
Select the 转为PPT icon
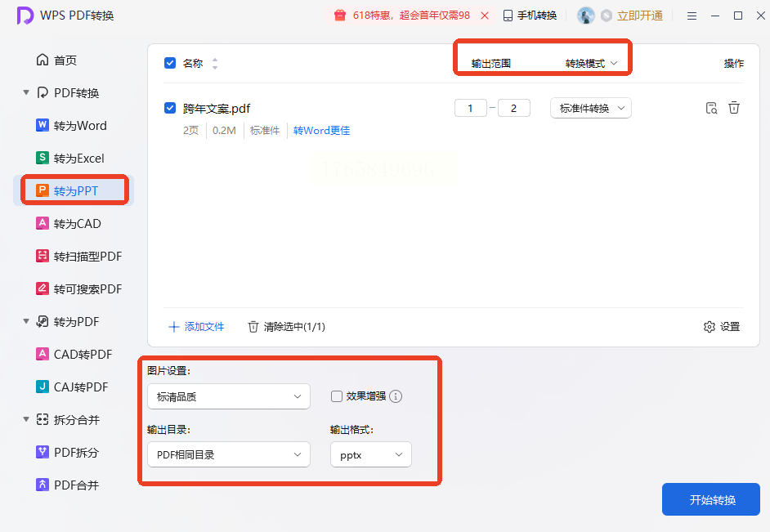tap(43, 190)
